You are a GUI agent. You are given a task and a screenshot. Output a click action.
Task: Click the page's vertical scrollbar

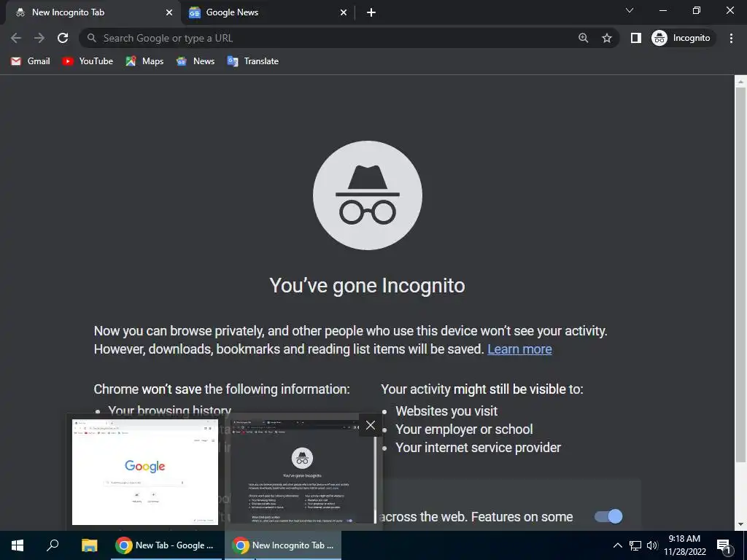pos(740,275)
